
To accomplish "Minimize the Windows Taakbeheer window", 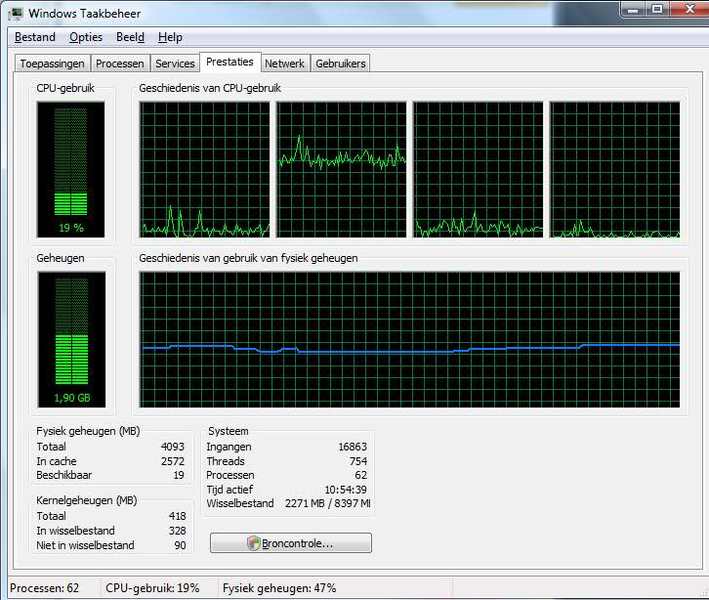I will pyautogui.click(x=633, y=10).
